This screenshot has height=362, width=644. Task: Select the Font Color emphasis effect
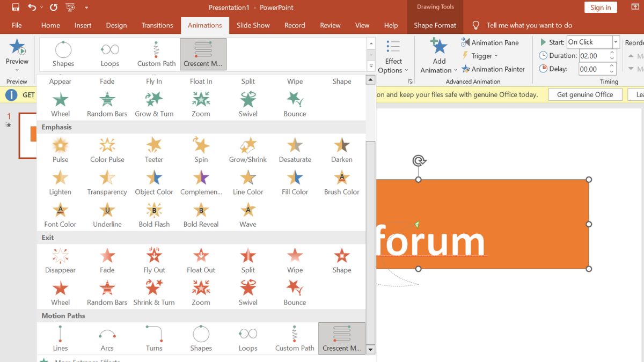tap(60, 215)
